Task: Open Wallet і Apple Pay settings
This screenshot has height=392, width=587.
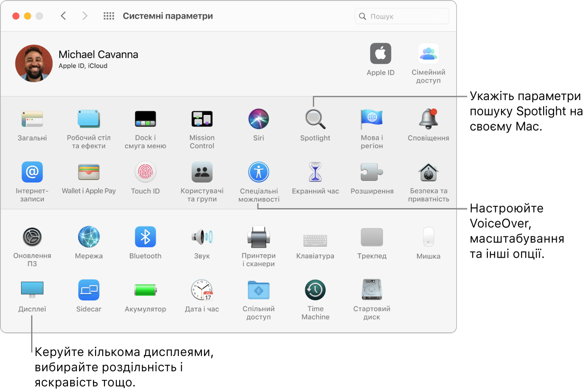Action: coord(89,172)
